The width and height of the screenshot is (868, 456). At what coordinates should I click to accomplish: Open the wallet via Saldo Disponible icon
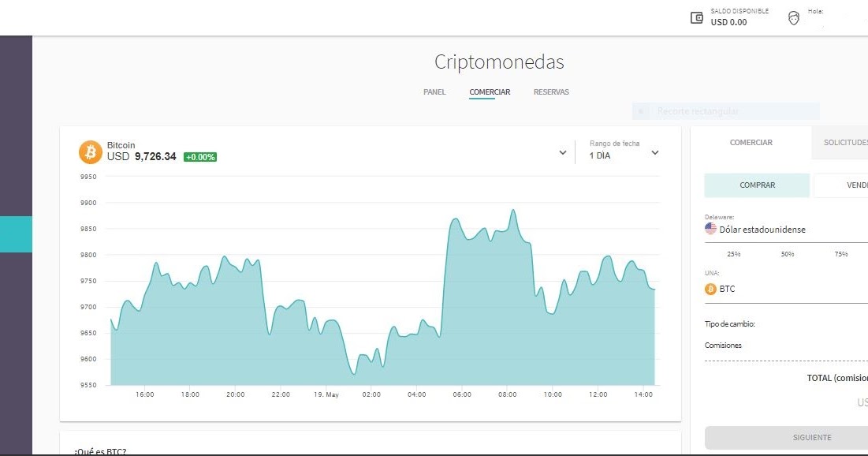click(x=697, y=17)
